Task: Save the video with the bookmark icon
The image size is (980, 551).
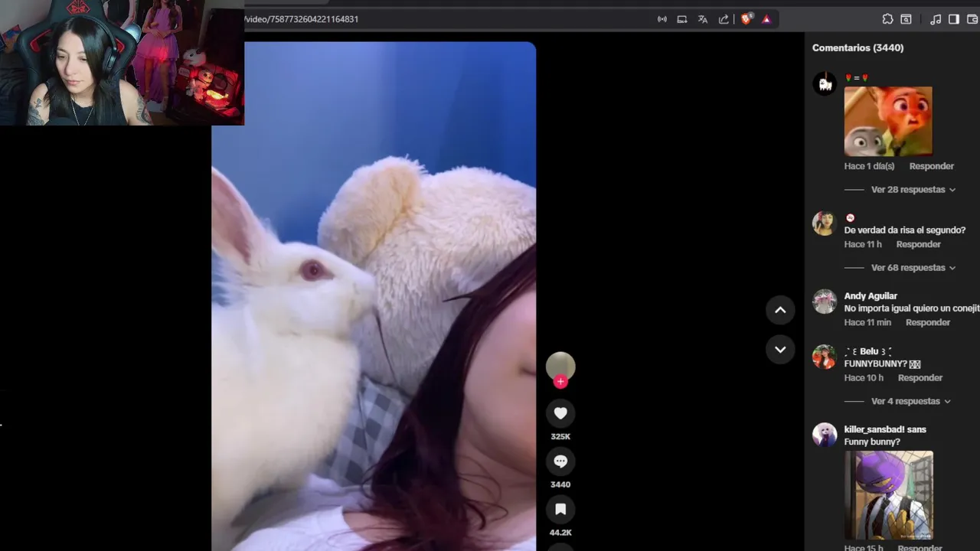Action: point(560,510)
